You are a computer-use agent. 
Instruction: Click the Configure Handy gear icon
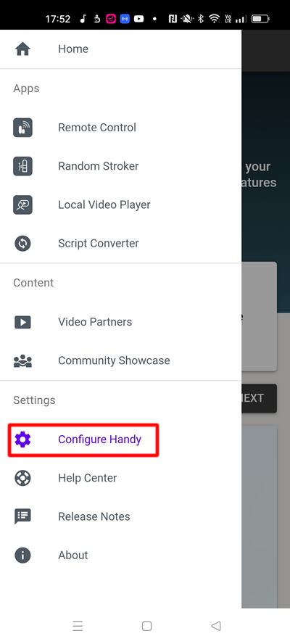(22, 439)
